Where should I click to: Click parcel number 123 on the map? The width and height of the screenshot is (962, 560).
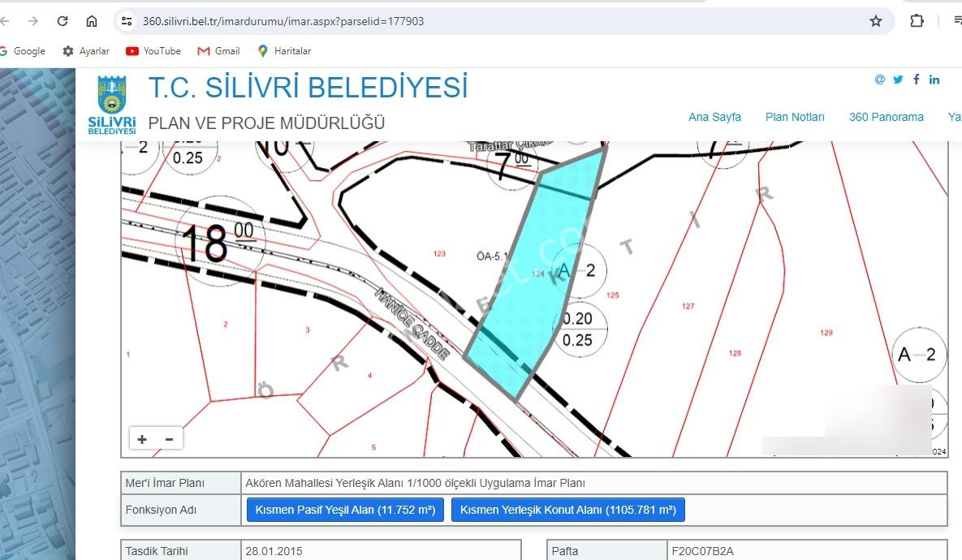click(x=439, y=253)
